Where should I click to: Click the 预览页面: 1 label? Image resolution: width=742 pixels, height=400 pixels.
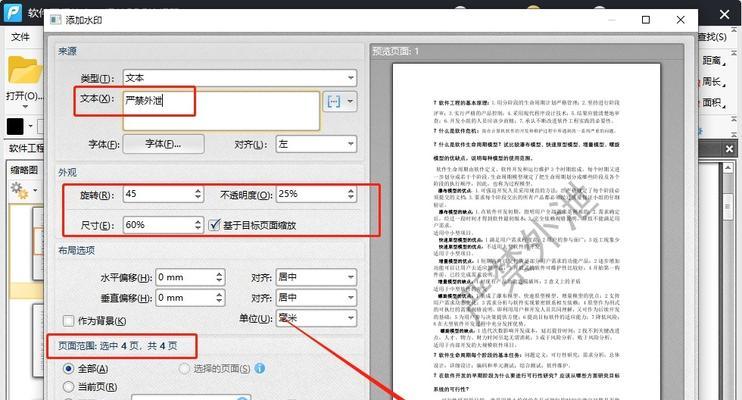click(x=396, y=51)
